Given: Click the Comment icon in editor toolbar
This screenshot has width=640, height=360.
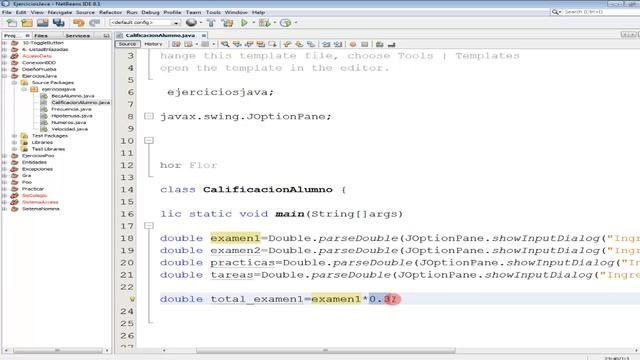Looking at the screenshot, I should 380,44.
